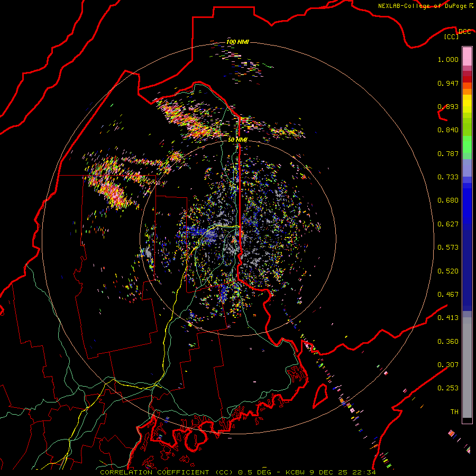476x476 pixels.
Task: Click the 0.253 color scale value
Action: [448, 388]
